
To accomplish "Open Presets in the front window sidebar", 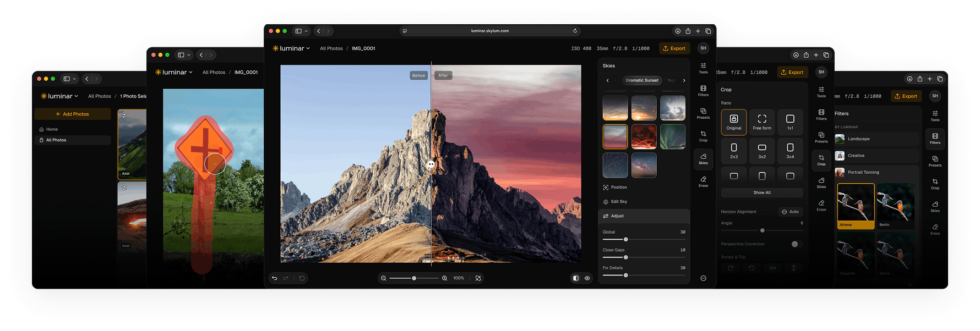I will pos(703,113).
